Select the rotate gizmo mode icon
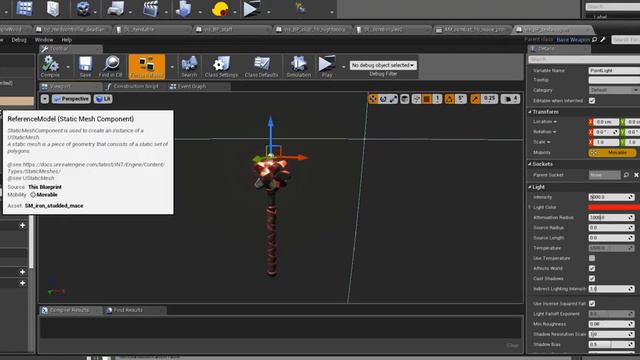 383,99
